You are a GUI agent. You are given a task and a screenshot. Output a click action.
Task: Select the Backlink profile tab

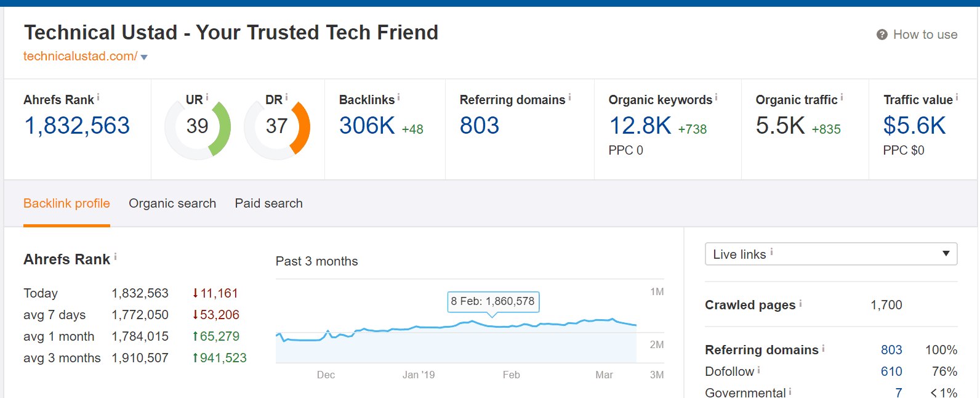pos(66,203)
